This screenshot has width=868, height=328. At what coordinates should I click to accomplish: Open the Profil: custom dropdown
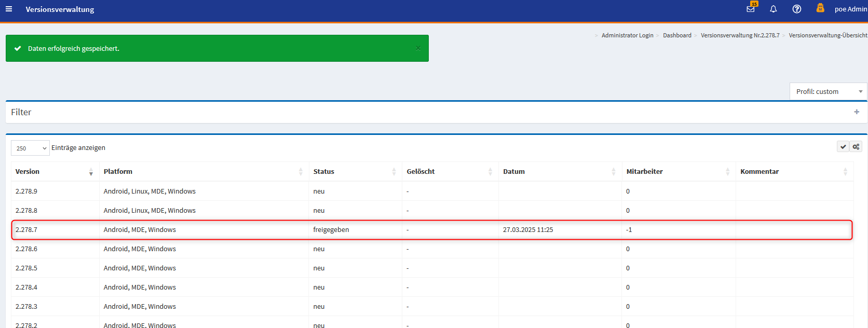tap(828, 91)
